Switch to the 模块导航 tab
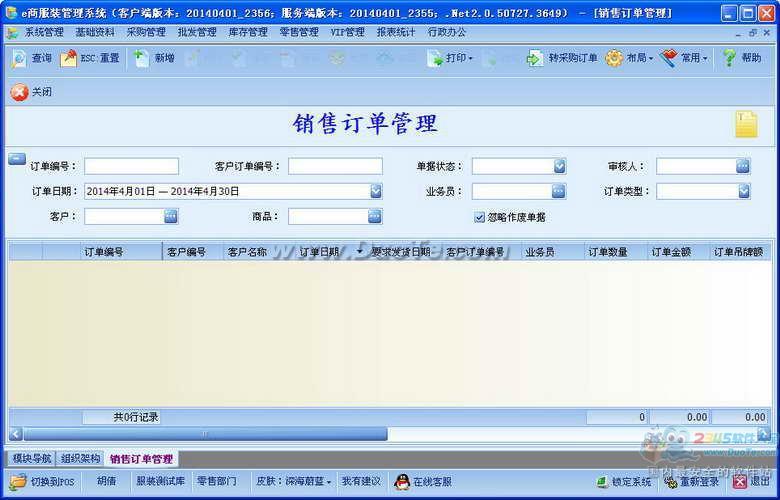The height and width of the screenshot is (500, 780). click(x=31, y=458)
